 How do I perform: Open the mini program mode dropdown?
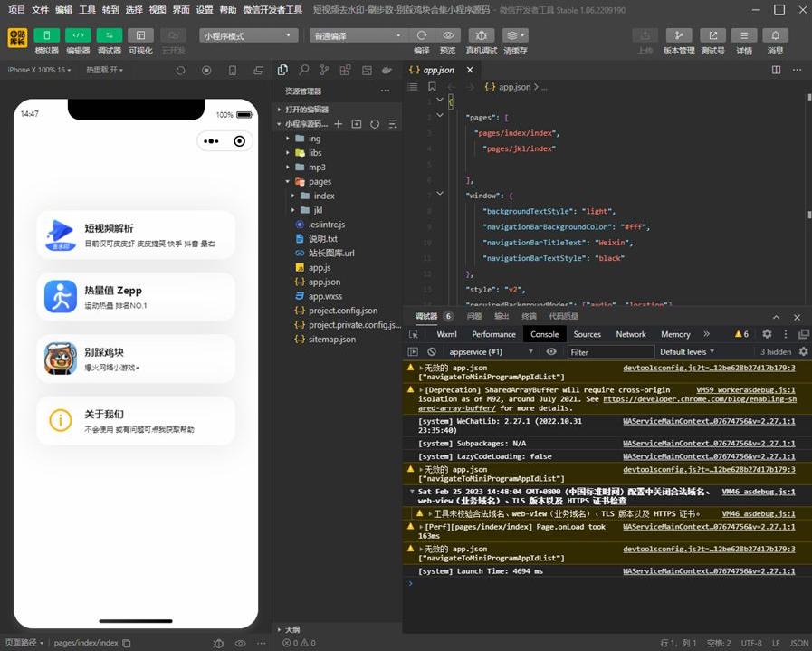point(249,35)
